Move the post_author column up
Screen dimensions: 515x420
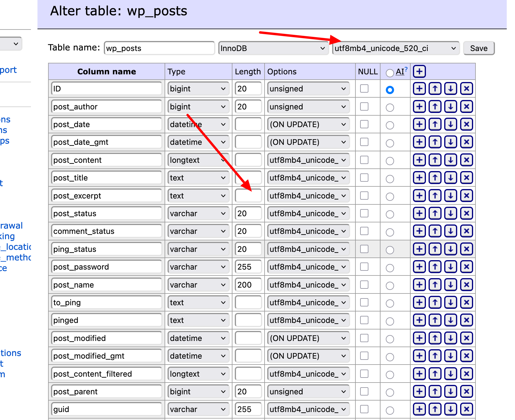(x=435, y=106)
